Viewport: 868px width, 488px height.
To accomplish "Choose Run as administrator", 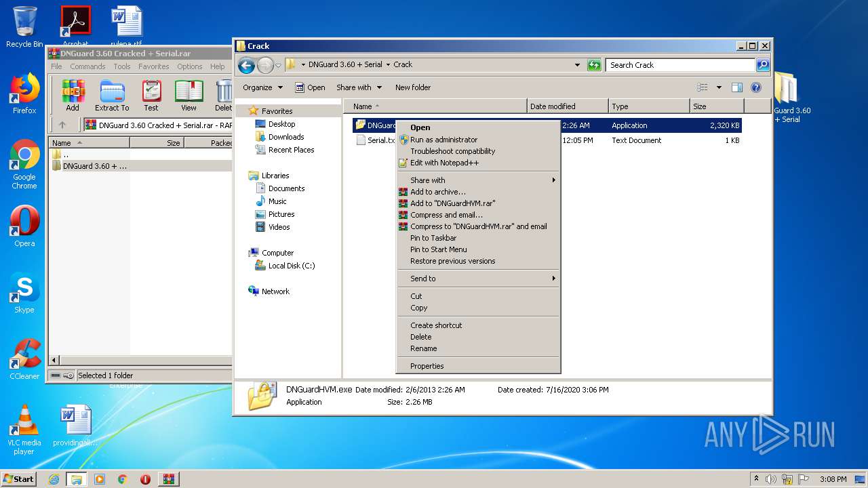I will 478,140.
